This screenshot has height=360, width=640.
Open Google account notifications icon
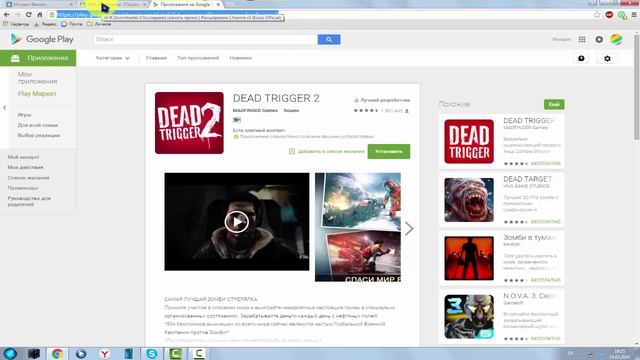(599, 40)
